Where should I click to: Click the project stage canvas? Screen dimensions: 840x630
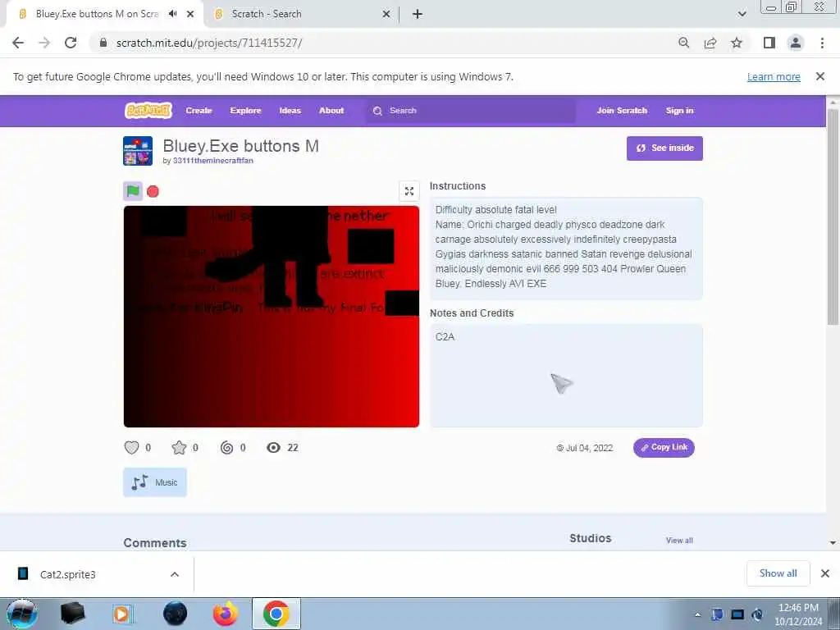pos(272,317)
